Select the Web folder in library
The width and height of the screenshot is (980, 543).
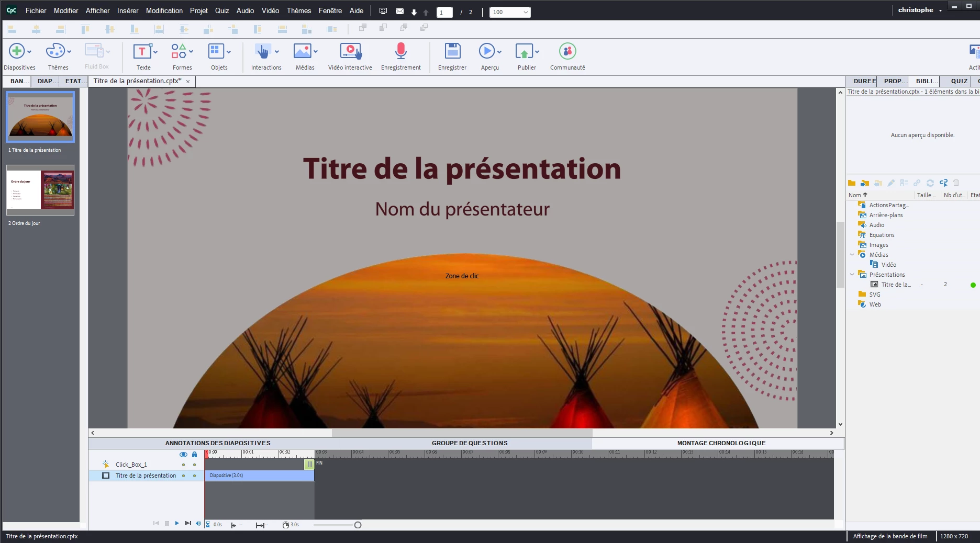pyautogui.click(x=875, y=304)
